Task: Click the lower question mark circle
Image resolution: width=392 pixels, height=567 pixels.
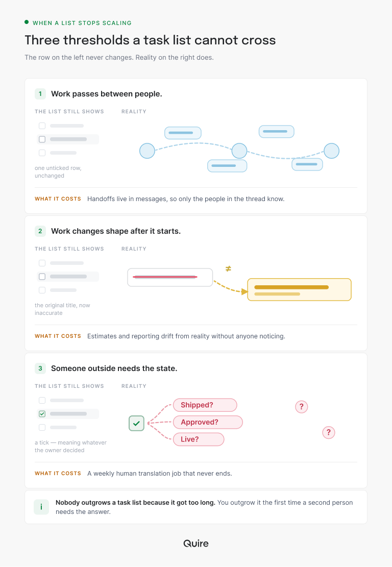Action: 328,432
